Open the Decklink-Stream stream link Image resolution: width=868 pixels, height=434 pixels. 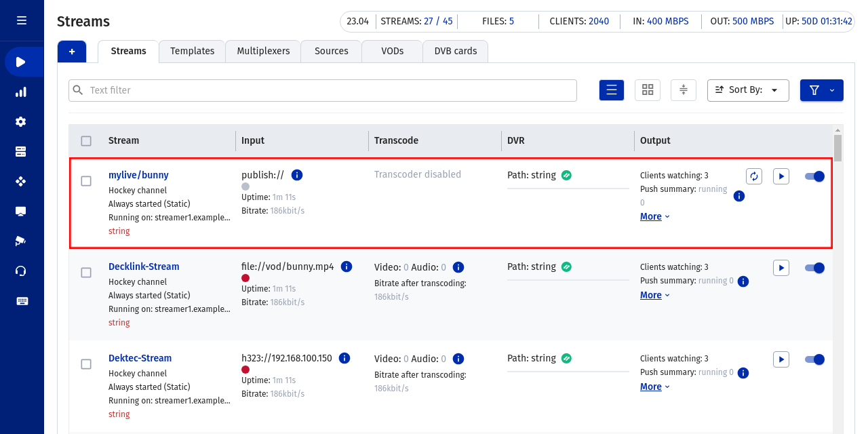[x=144, y=267]
